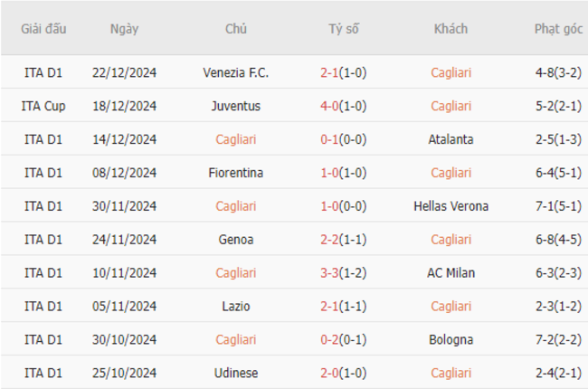Viewport: 588px width, 389px height.
Task: Open the Fiorentina team link
Action: point(236,173)
